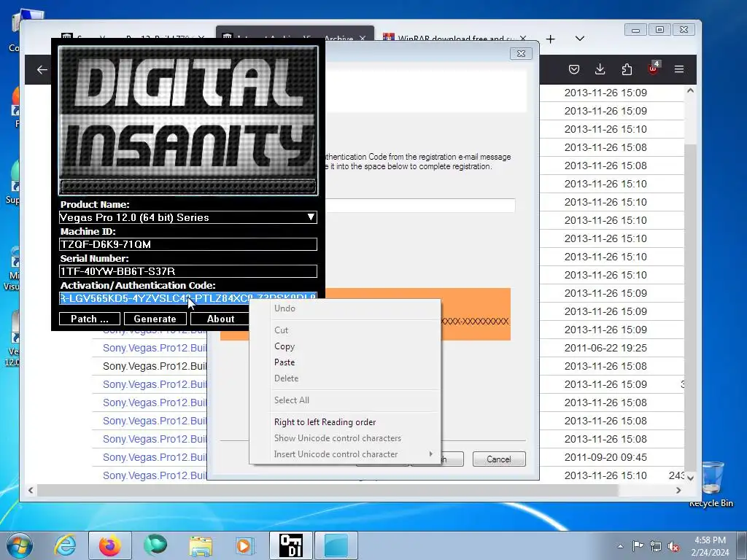Click the page scrollbar down arrow

coord(690,477)
